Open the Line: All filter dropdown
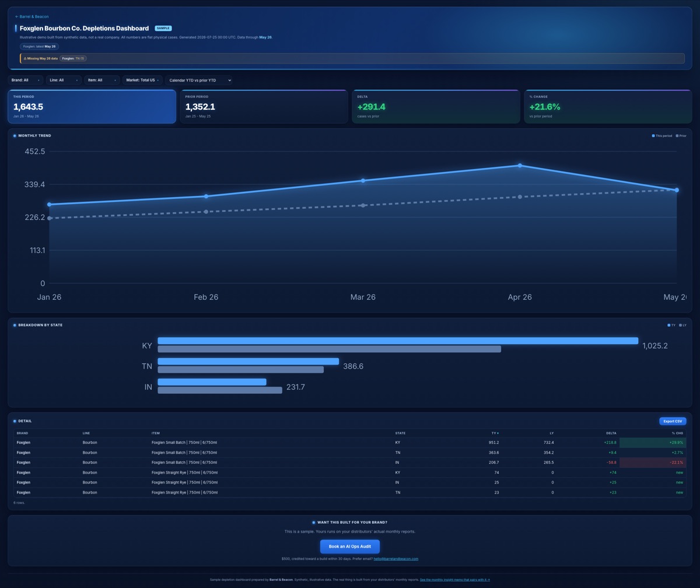The width and height of the screenshot is (700, 588). point(64,80)
